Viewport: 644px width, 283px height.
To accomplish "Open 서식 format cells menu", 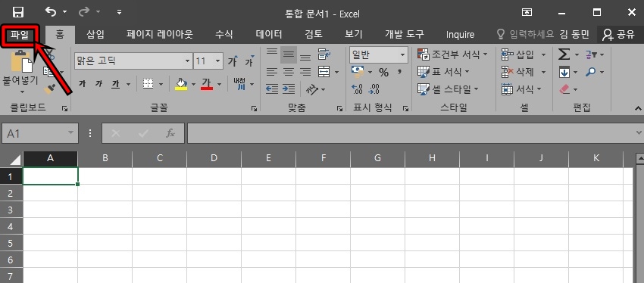I will click(522, 89).
